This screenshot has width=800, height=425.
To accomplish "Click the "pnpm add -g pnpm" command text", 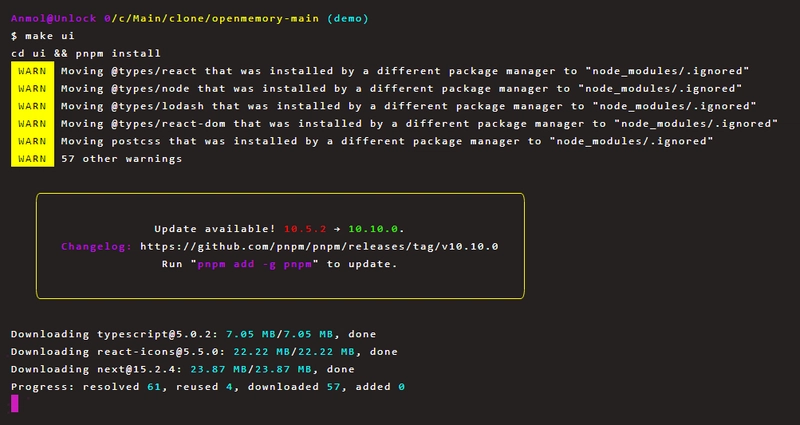I will pos(257,264).
